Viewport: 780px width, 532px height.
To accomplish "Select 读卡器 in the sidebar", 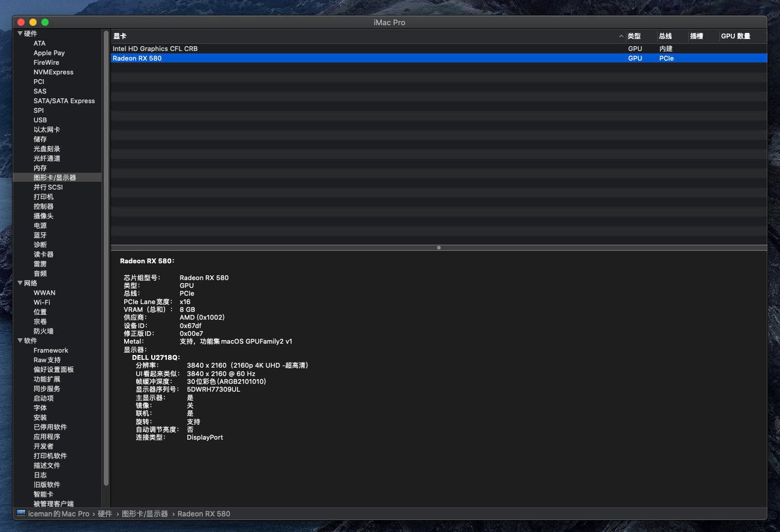I will pos(43,254).
